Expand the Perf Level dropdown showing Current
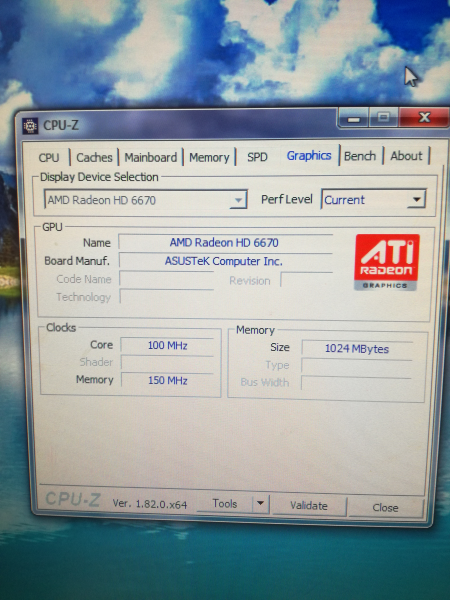450x600 pixels. (373, 199)
